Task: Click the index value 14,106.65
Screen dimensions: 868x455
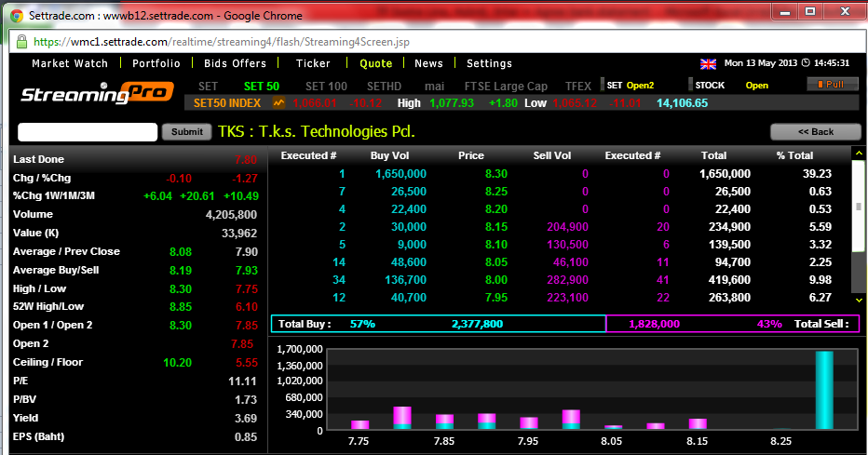Action: pyautogui.click(x=682, y=103)
